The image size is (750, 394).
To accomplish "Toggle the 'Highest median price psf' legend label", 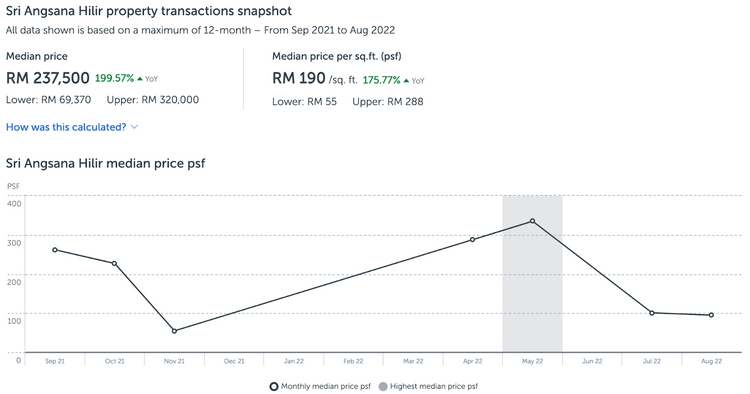I will (434, 386).
